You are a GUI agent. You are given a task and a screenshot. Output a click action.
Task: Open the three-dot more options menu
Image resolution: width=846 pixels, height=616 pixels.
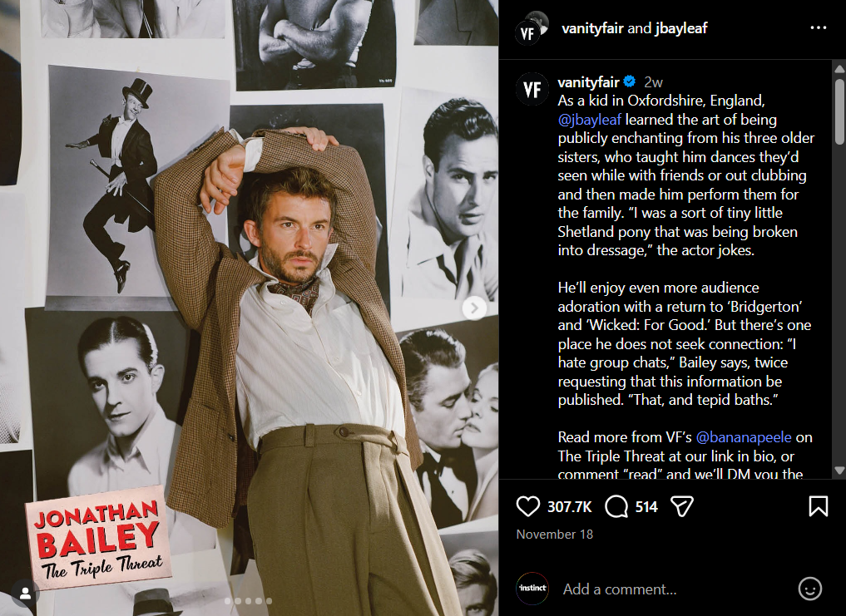pos(819,27)
